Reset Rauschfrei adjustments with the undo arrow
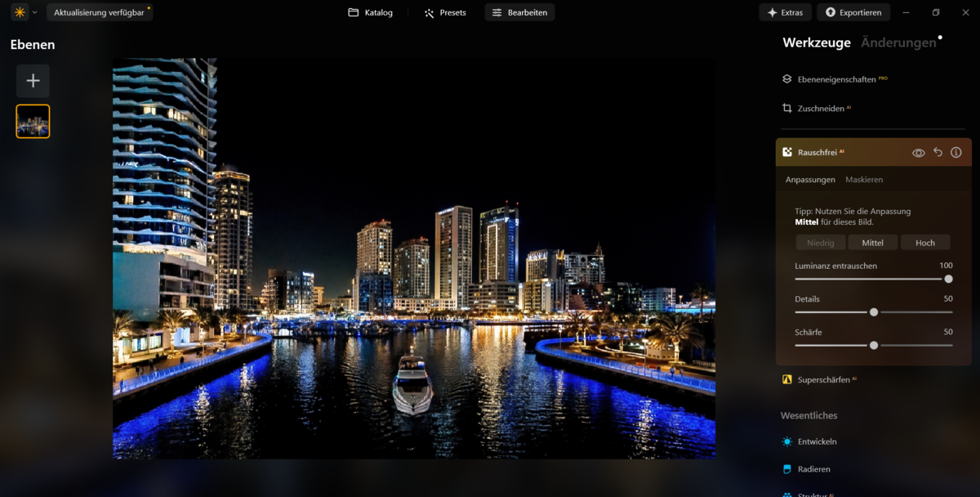The width and height of the screenshot is (980, 497). pyautogui.click(x=937, y=151)
